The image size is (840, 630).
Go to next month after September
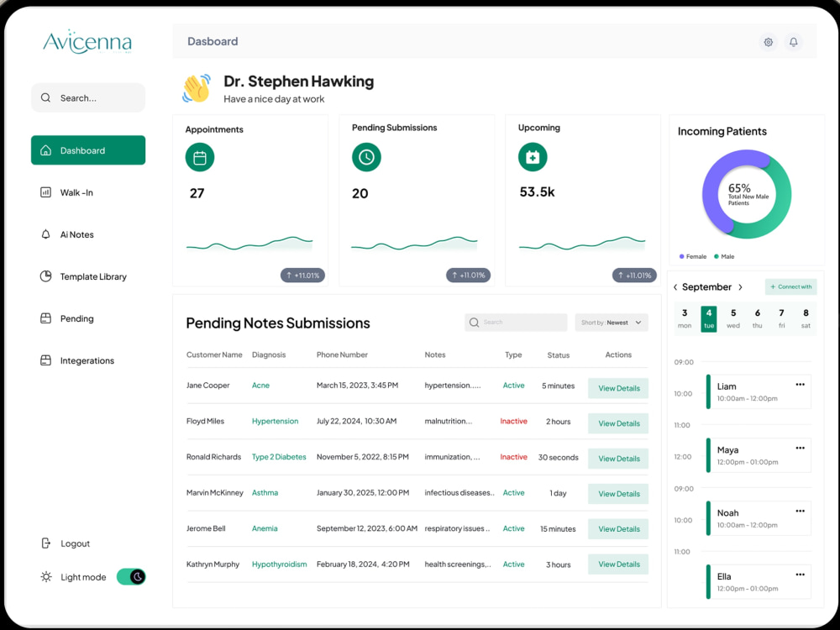pos(740,287)
